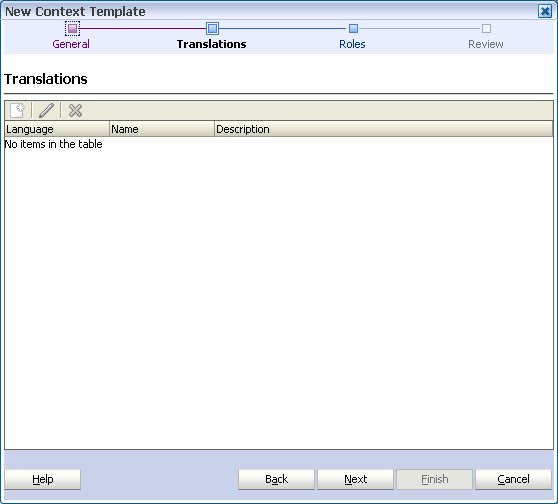Click the New Context Template title text
The width and height of the screenshot is (558, 504).
[x=75, y=11]
